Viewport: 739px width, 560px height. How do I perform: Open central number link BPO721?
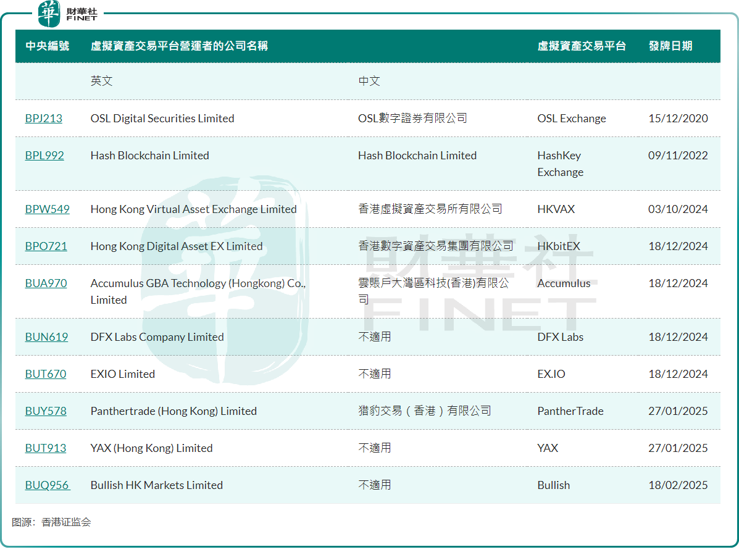[x=46, y=246]
